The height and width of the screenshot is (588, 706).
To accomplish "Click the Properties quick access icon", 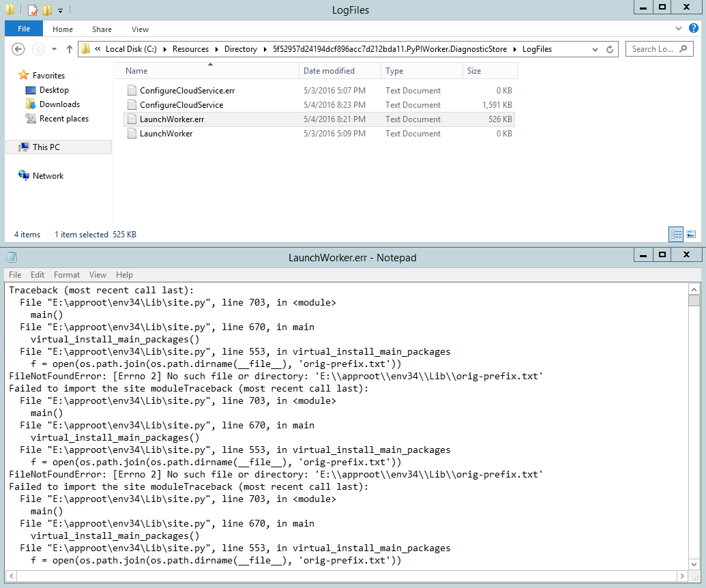I will click(x=33, y=10).
